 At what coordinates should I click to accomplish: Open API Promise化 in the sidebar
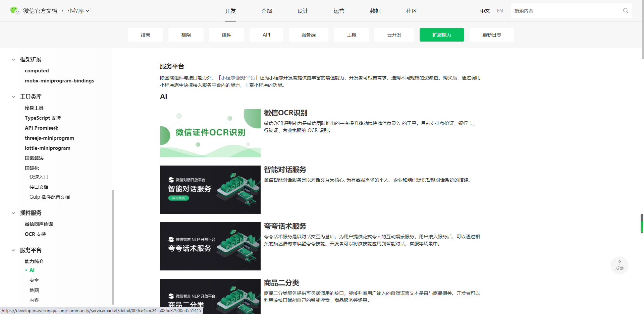pos(42,128)
